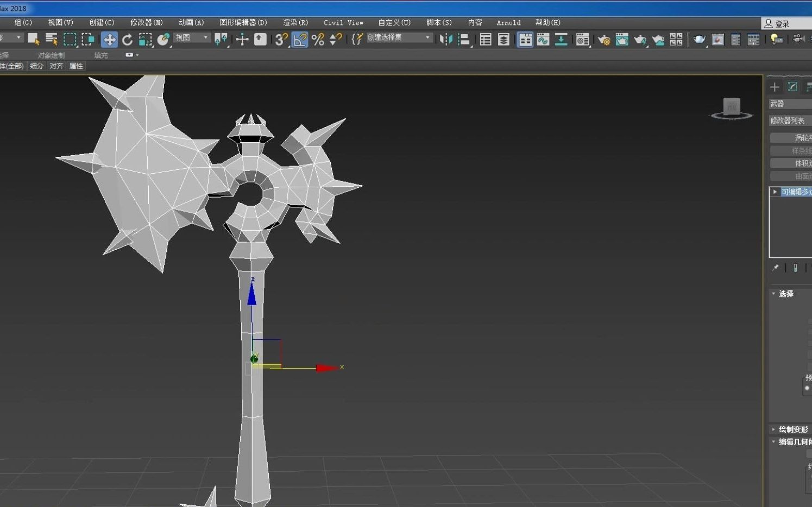
Task: Open the Curve Editor icon on toolbar
Action: tap(543, 39)
